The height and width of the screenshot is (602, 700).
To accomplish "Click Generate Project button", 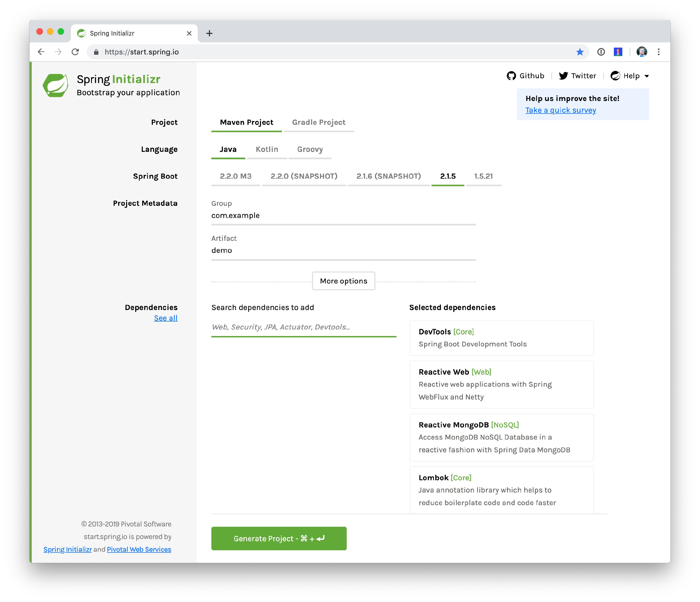I will pyautogui.click(x=279, y=538).
